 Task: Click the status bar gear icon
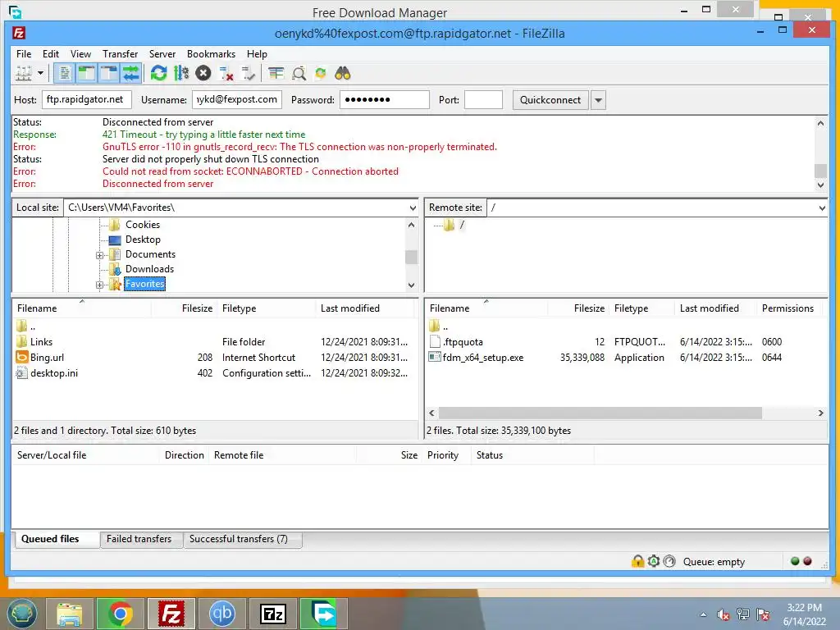pos(654,561)
